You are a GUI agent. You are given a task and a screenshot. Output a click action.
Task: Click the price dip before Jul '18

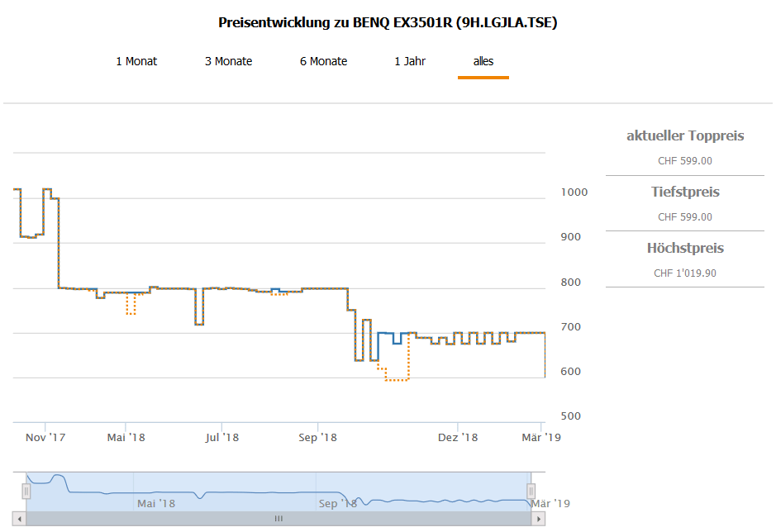coord(199,324)
